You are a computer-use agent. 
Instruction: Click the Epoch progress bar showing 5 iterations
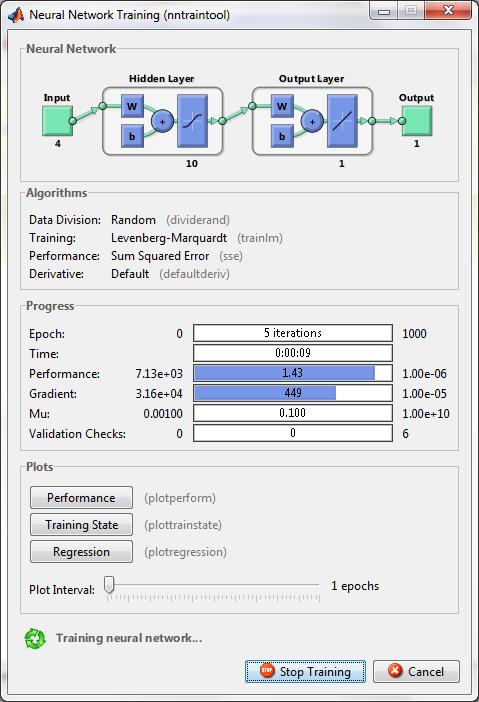tap(293, 333)
